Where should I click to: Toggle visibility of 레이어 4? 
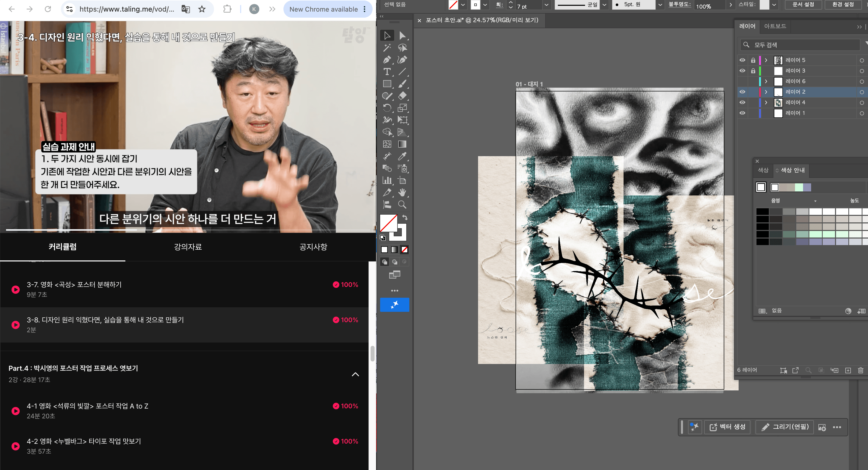coord(742,103)
